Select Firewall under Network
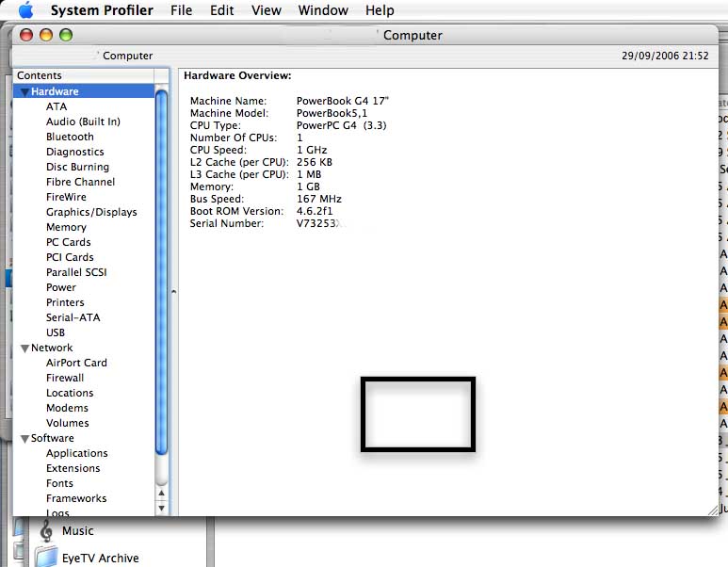 point(65,378)
